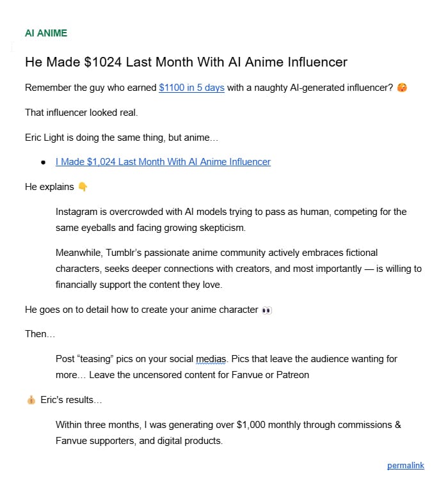This screenshot has height=499, width=448.
Task: Open the "$1100 in 5 days" link
Action: (x=191, y=88)
